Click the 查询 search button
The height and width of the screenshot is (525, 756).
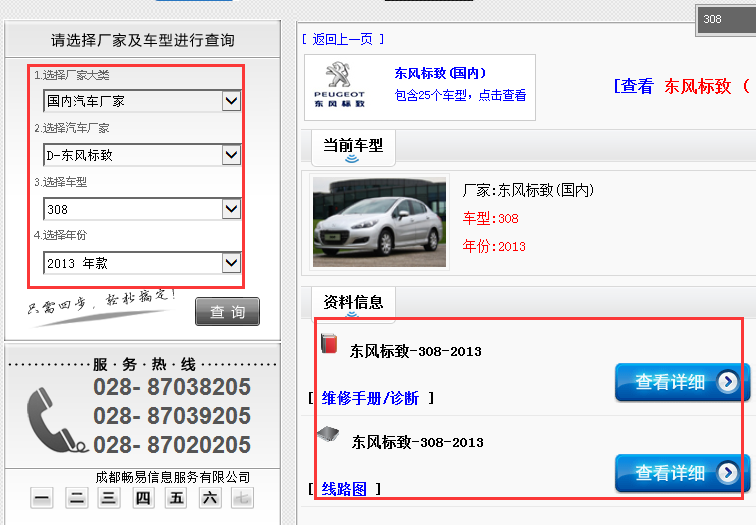click(x=228, y=311)
